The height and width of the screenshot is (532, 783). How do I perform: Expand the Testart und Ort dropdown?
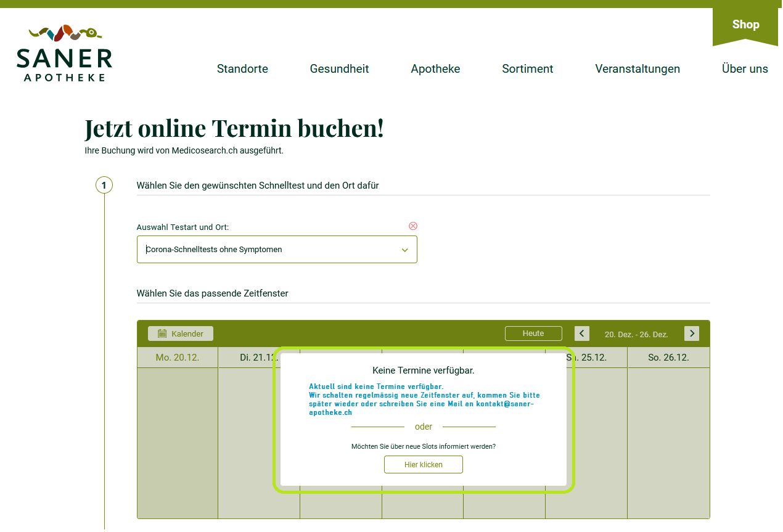coord(277,250)
